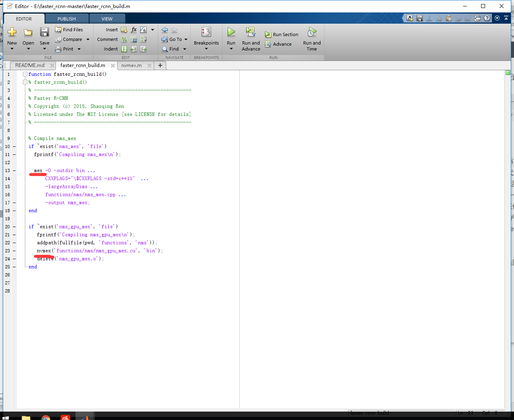Open MATLAB from the Windows taskbar
514x420 pixels.
point(85,417)
